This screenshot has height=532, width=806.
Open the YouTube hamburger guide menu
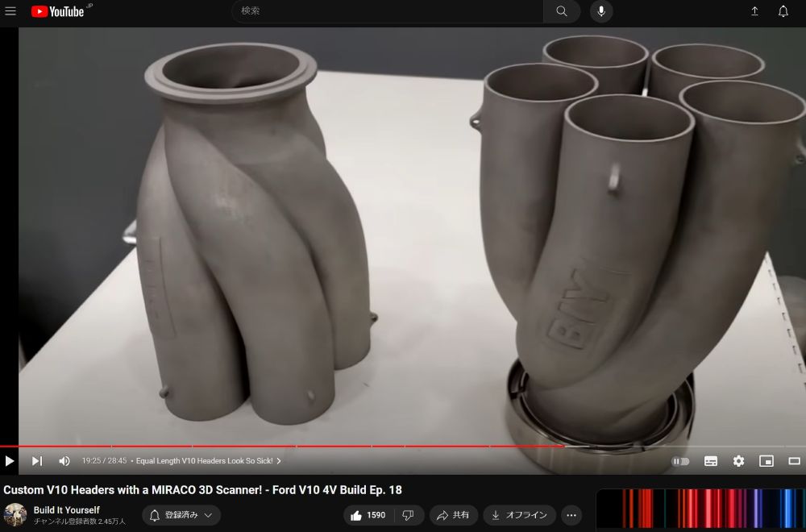(x=10, y=10)
